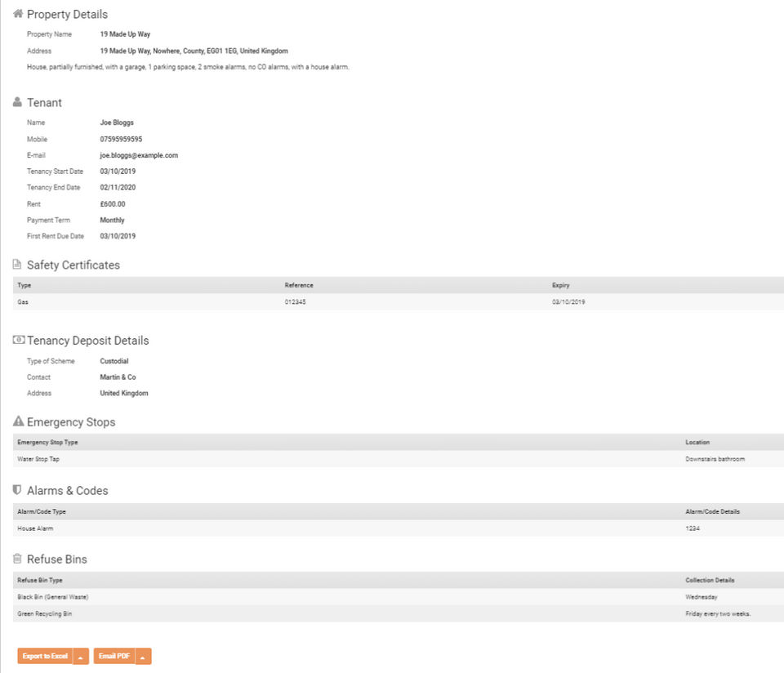This screenshot has width=784, height=673.
Task: Select the House Alarm row
Action: pyautogui.click(x=398, y=528)
